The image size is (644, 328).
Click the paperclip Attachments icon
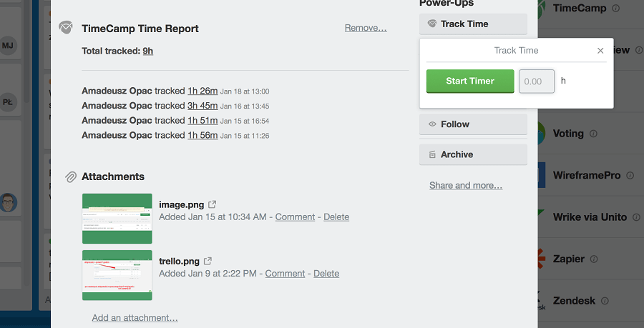(x=71, y=177)
